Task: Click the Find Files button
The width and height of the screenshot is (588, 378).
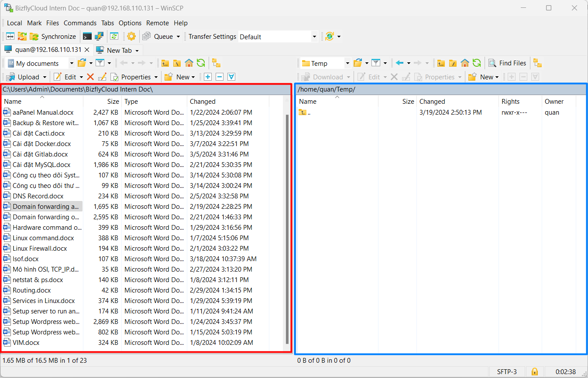Action: pyautogui.click(x=507, y=63)
